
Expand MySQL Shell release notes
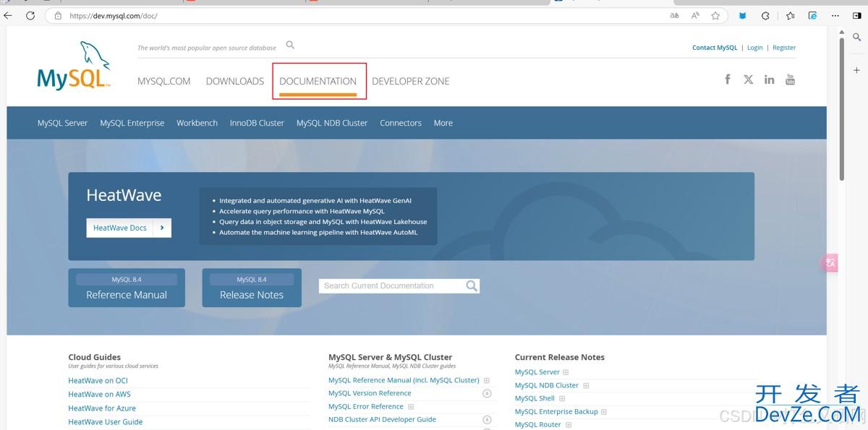561,399
